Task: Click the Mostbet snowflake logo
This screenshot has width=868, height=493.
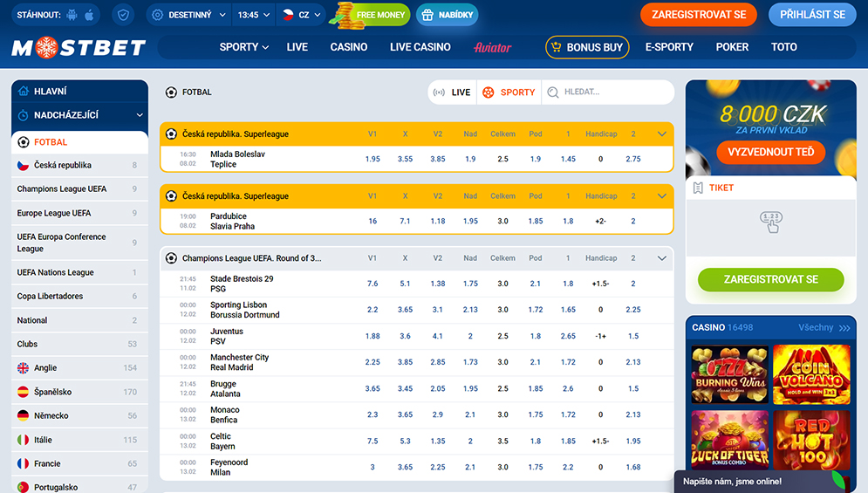Action: pyautogui.click(x=79, y=48)
